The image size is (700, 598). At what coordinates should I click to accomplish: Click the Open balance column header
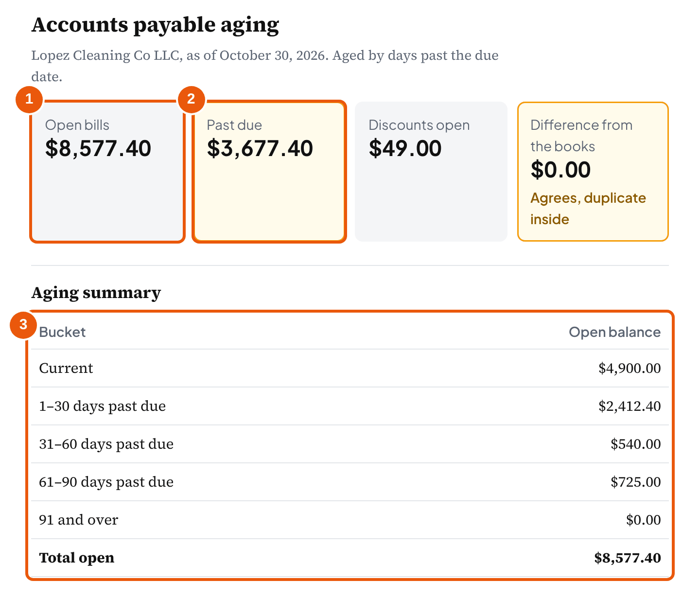click(615, 332)
